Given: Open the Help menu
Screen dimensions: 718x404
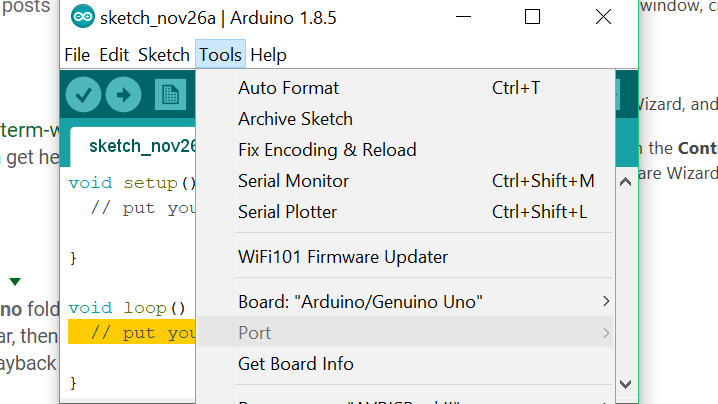Looking at the screenshot, I should point(268,55).
